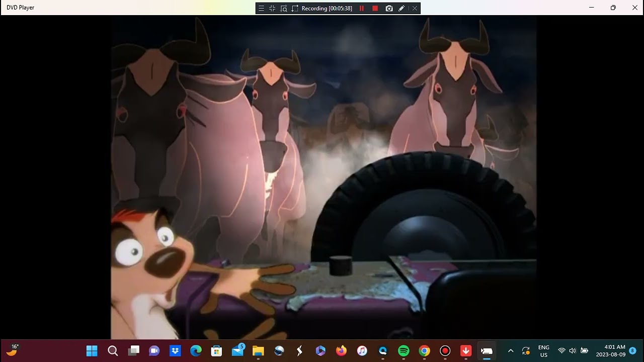Click the compact mode arrows icon
This screenshot has height=362, width=644.
click(x=272, y=9)
